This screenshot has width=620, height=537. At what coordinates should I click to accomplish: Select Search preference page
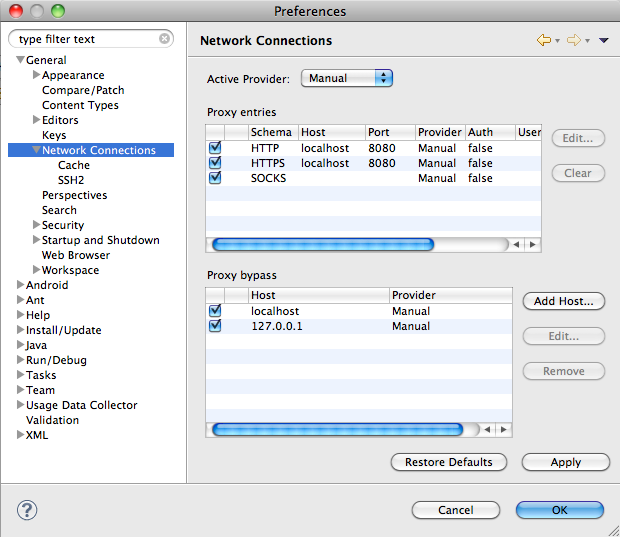click(x=59, y=210)
